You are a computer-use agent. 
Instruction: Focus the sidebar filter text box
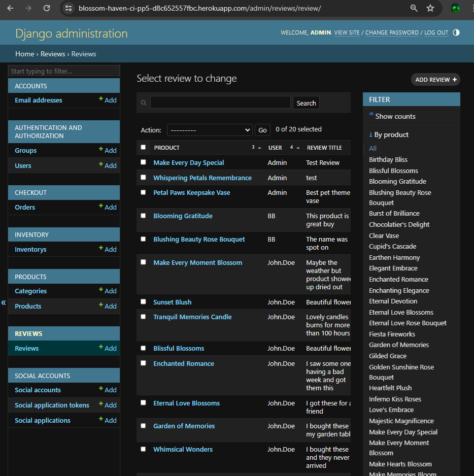pyautogui.click(x=64, y=71)
